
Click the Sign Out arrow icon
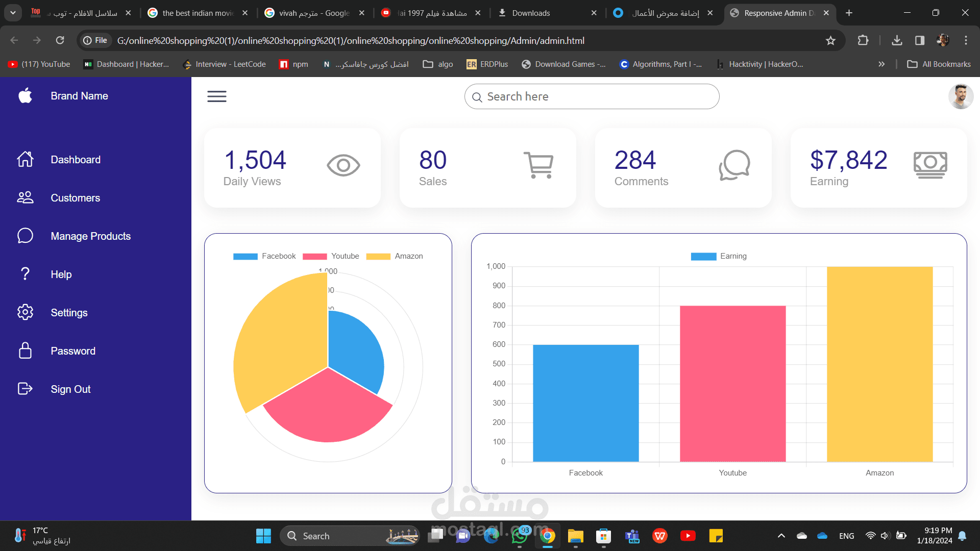coord(25,389)
